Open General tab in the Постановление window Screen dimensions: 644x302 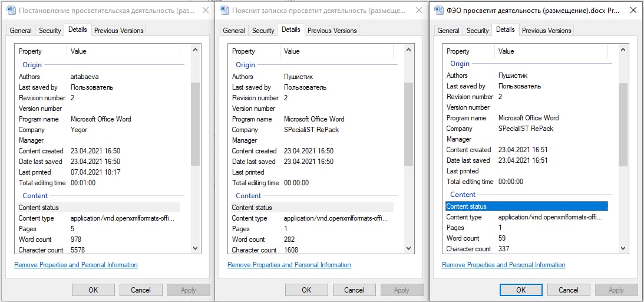(21, 31)
